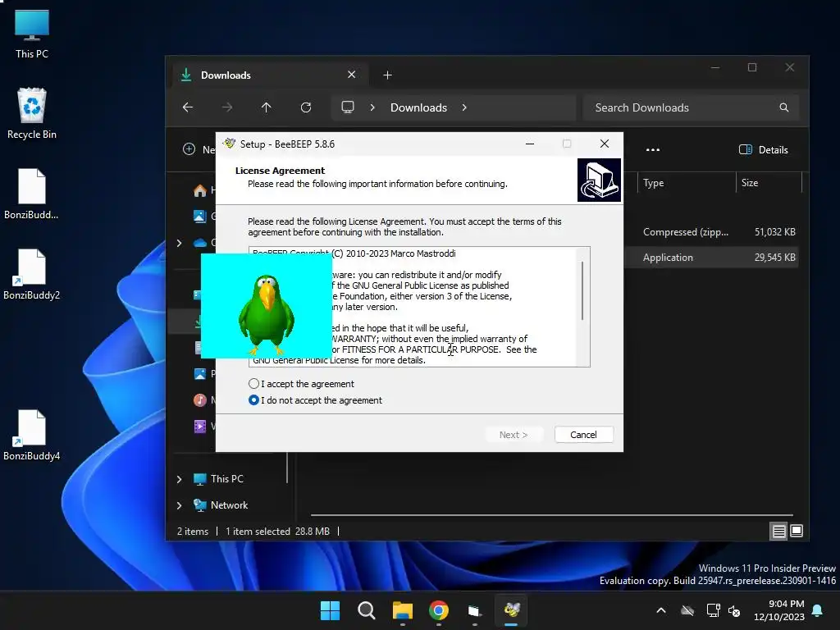840x630 pixels.
Task: Click the 51,032 KB size cell
Action: click(774, 232)
